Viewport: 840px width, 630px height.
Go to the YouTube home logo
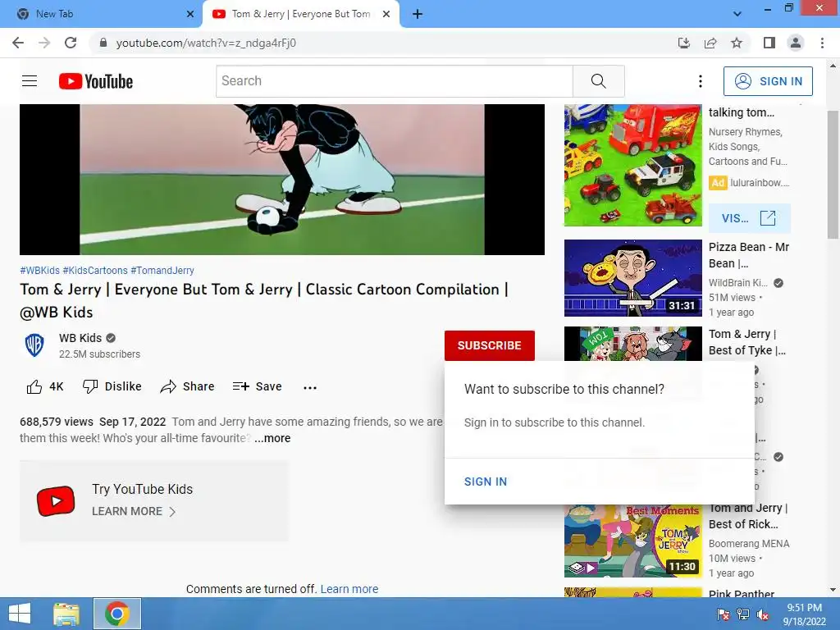(x=96, y=81)
